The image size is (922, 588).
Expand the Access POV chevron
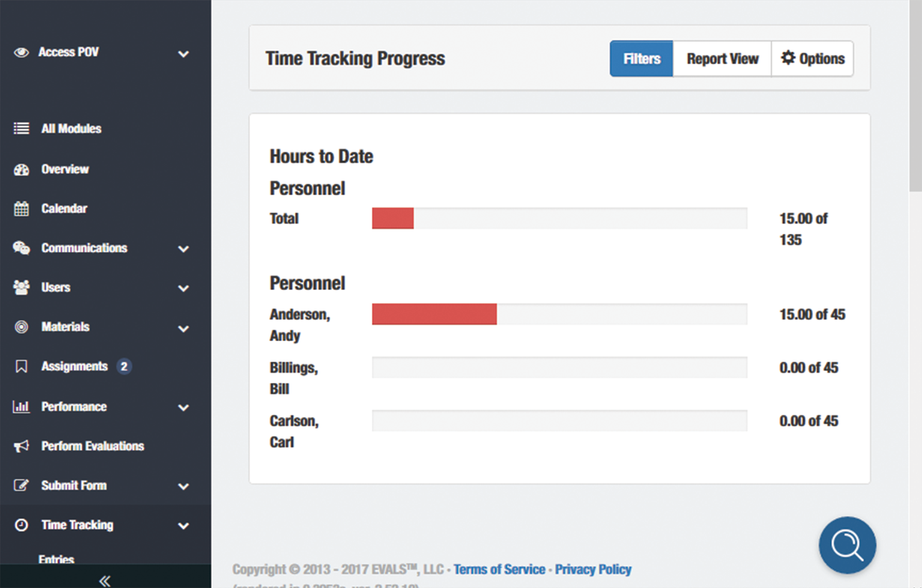[x=183, y=54]
